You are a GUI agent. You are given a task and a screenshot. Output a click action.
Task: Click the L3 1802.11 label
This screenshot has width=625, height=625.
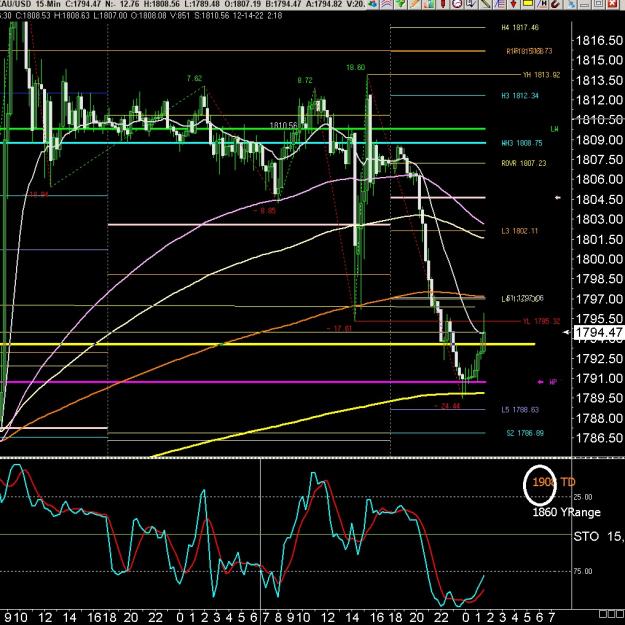520,231
